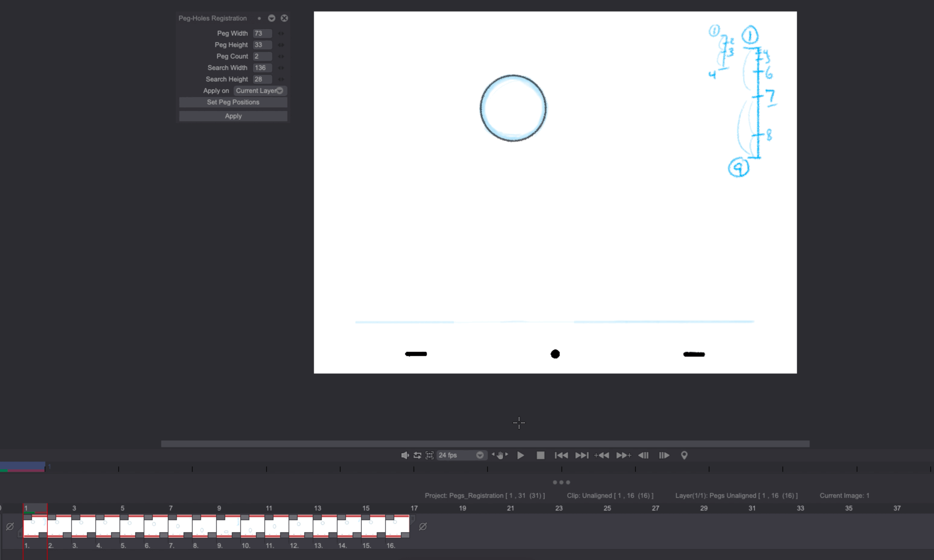
Task: Step forward one frame
Action: 664,455
